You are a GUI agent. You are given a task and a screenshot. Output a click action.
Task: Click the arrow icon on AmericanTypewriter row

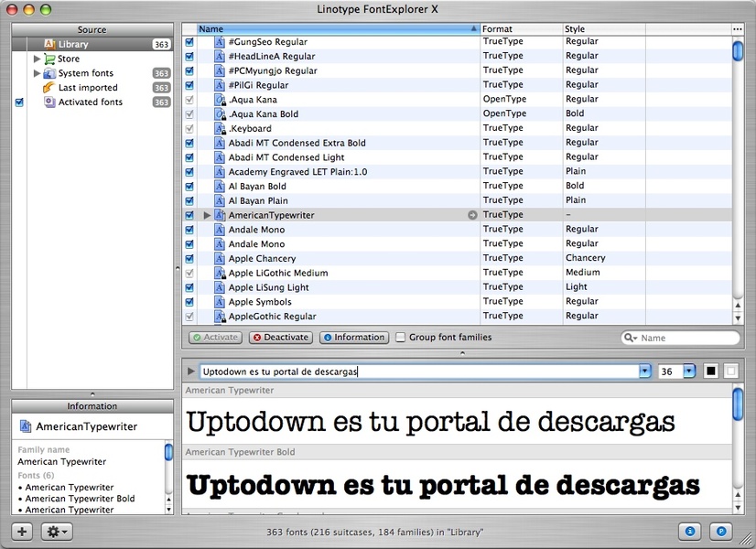click(472, 215)
